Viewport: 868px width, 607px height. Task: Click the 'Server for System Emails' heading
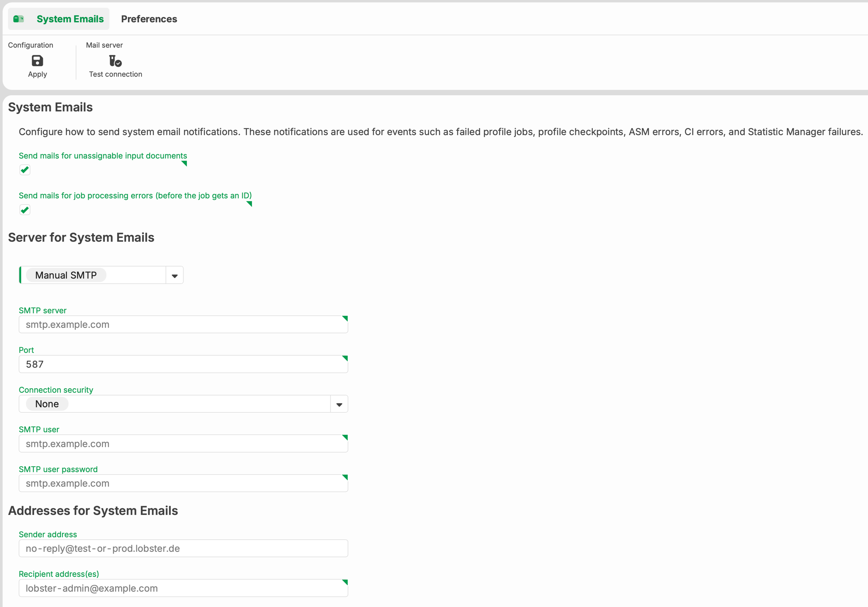pyautogui.click(x=81, y=238)
